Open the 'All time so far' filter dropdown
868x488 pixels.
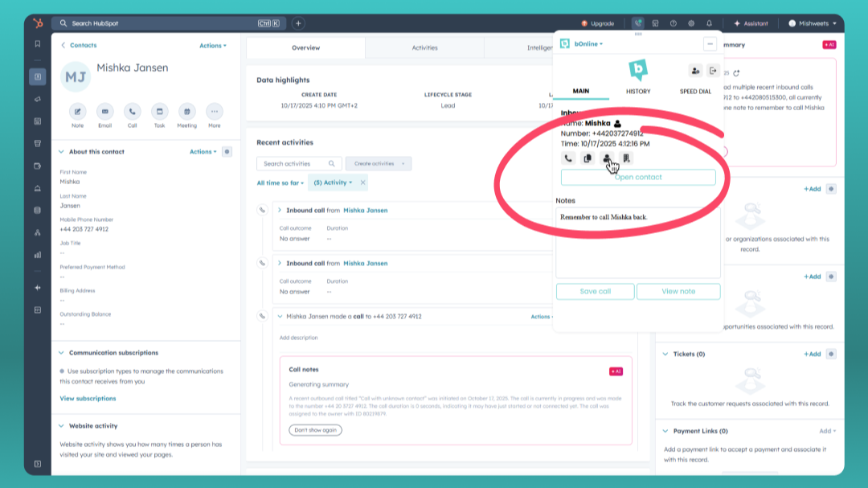click(280, 182)
